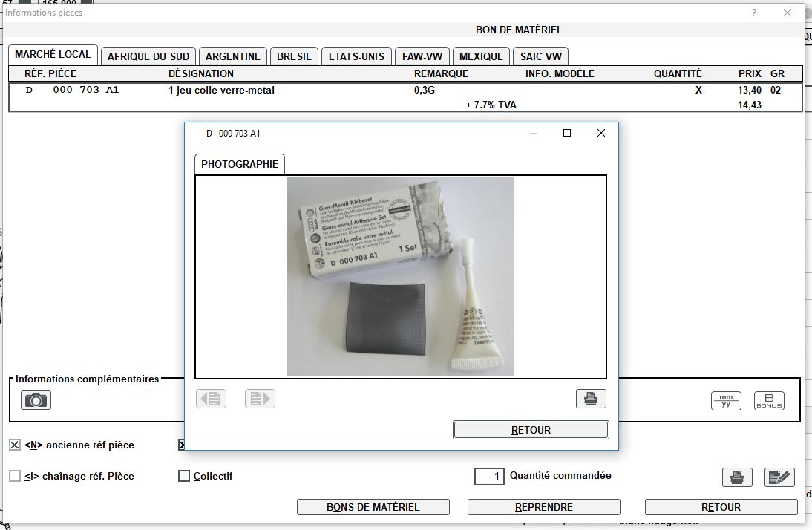Click the camera photo icon
The image size is (812, 530).
click(x=36, y=400)
